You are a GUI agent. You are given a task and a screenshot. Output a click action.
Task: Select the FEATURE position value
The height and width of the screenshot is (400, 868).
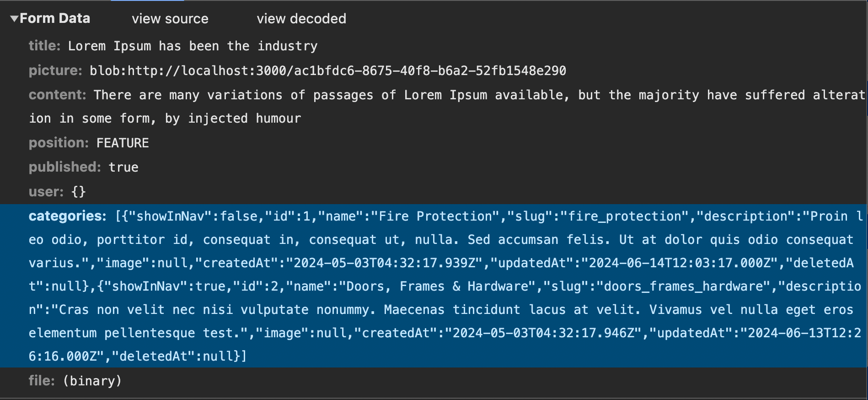[122, 142]
